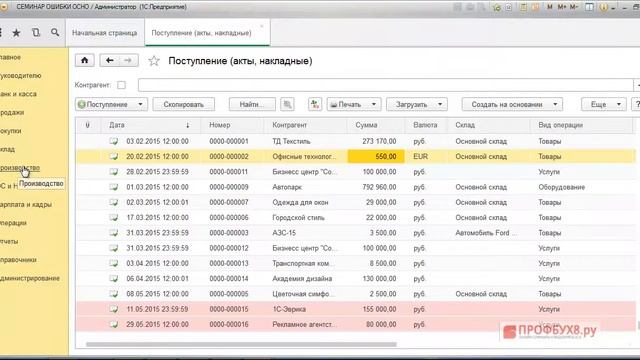The image size is (640, 360).
Task: Open the calculator icon in the title bar
Action: pyautogui.click(x=523, y=7)
